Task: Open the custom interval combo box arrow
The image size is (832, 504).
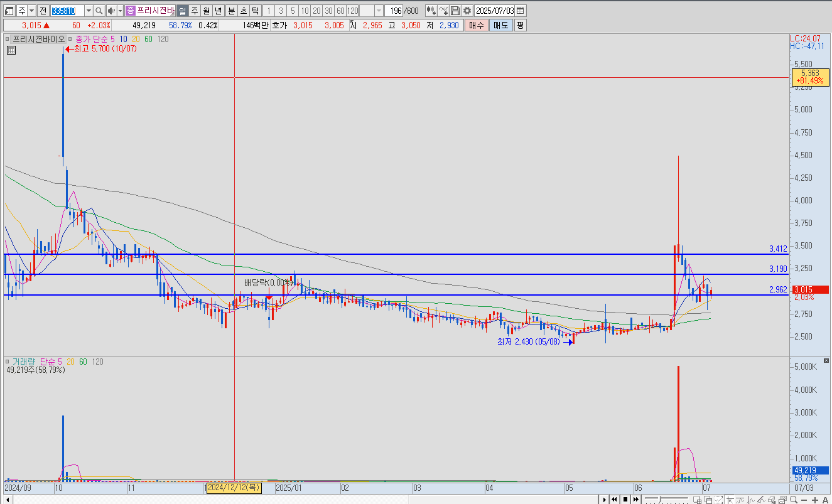Action: (380, 11)
